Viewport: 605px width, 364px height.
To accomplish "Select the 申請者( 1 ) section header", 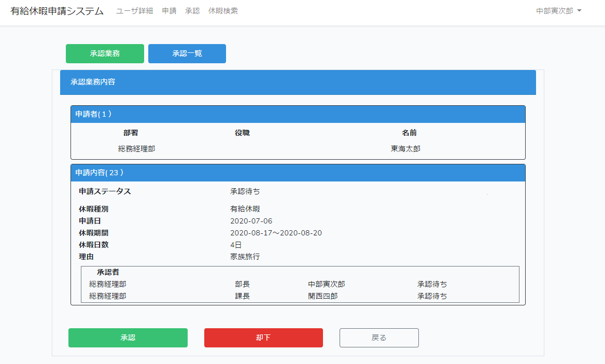I will point(298,114).
